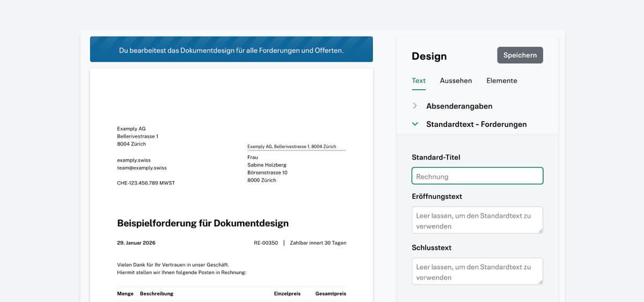The width and height of the screenshot is (644, 302).
Task: Click recipient name Sabine Holzberg
Action: (x=267, y=165)
